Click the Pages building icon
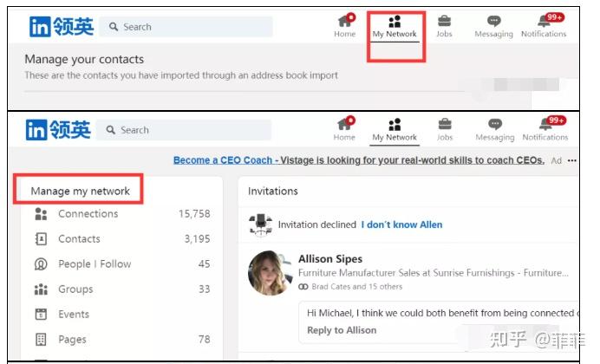Viewport: 600px width, 364px height. pyautogui.click(x=41, y=339)
